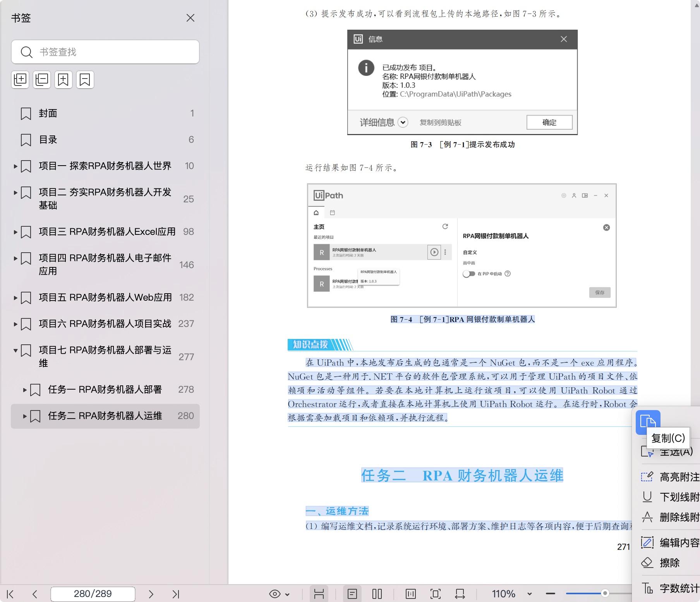Select bookmark 任务一 RPA财务机器人部署
Viewport: 700px width, 602px height.
click(x=105, y=389)
